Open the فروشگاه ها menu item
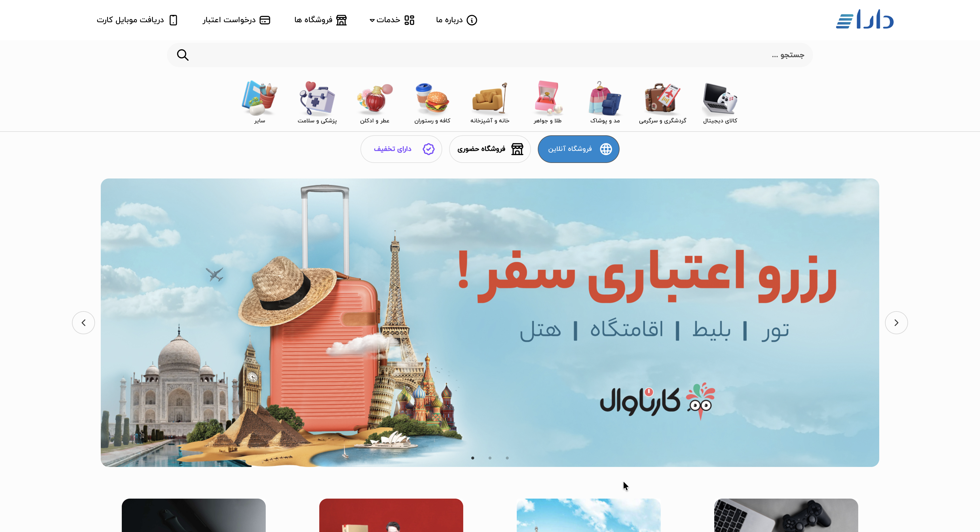Screen dimensions: 980x532 pyautogui.click(x=321, y=20)
